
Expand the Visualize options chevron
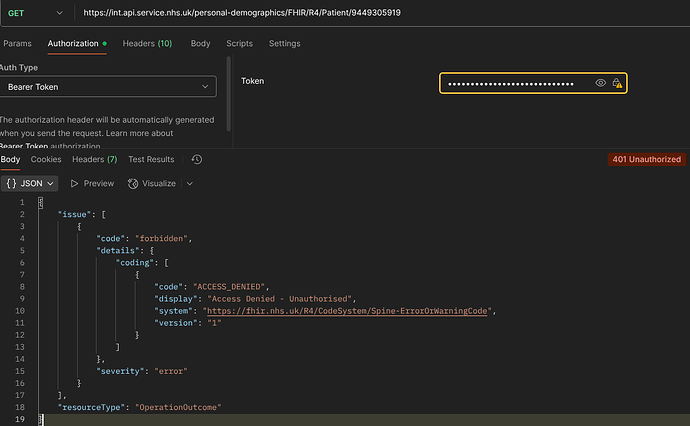pos(190,184)
